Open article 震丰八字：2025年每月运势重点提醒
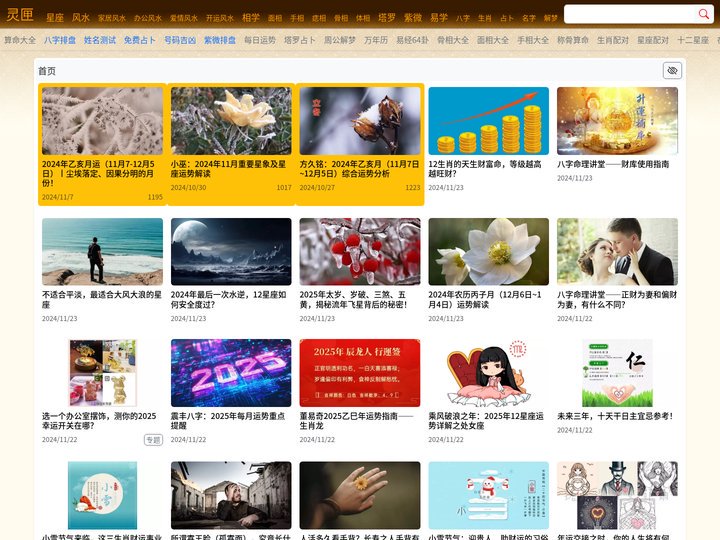Screen dimensions: 720x540 (228, 421)
